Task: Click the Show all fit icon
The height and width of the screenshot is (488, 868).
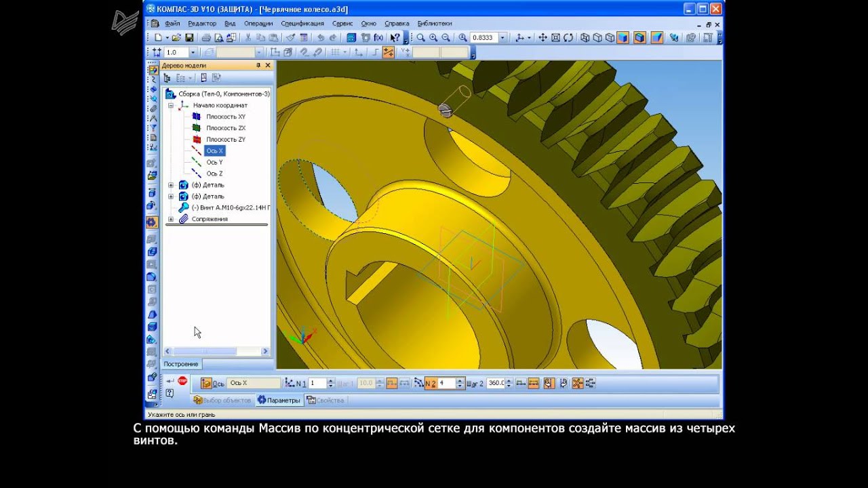Action: 555,38
